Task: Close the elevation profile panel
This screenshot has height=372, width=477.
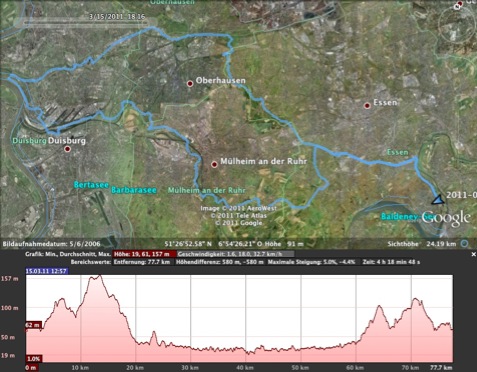Action: click(x=473, y=254)
